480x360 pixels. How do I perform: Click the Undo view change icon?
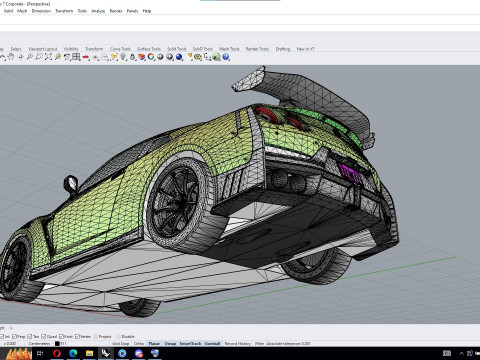coord(67,57)
